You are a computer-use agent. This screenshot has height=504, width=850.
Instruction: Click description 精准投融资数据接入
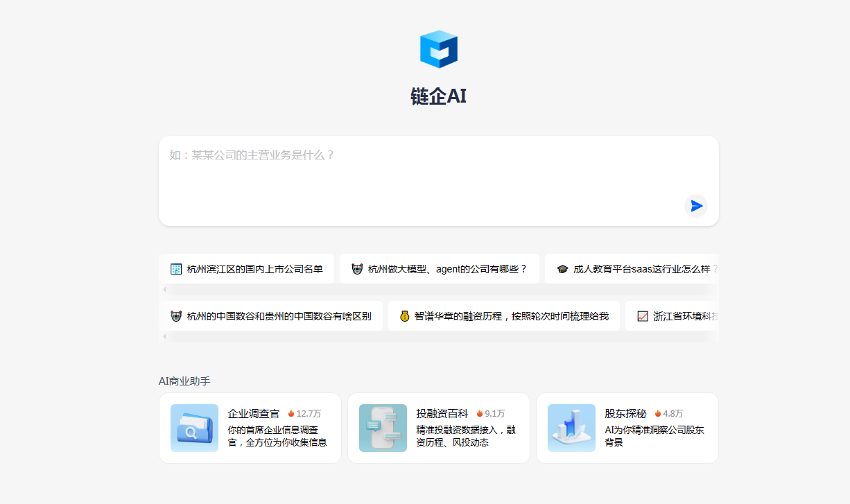(x=466, y=436)
